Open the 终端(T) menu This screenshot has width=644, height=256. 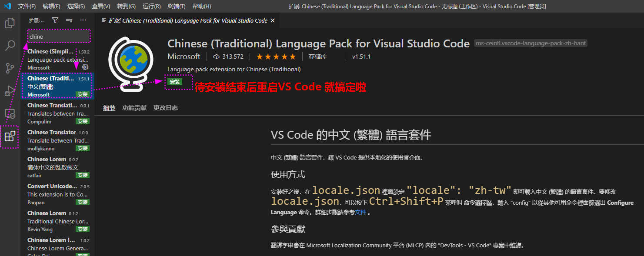[177, 7]
